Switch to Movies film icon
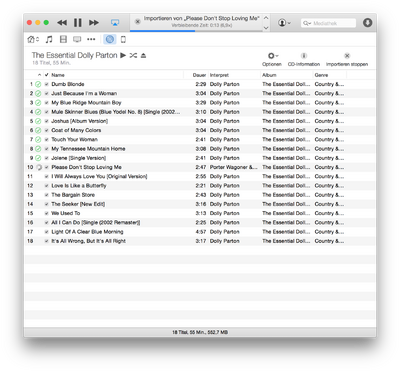This screenshot has height=371, width=400. pos(63,39)
